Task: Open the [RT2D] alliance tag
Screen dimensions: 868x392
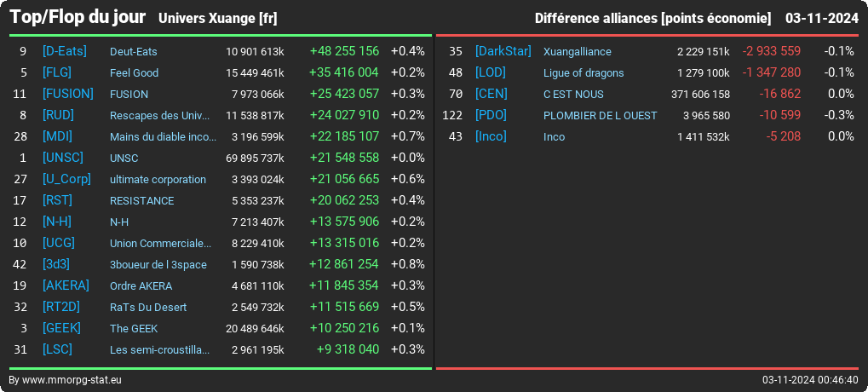Action: (x=61, y=307)
